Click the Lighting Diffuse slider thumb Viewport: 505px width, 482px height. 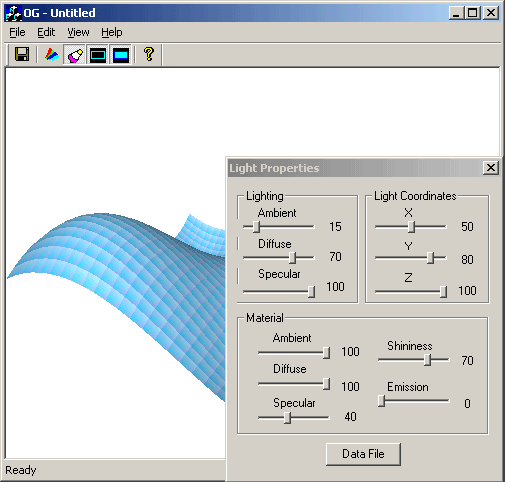pyautogui.click(x=292, y=257)
